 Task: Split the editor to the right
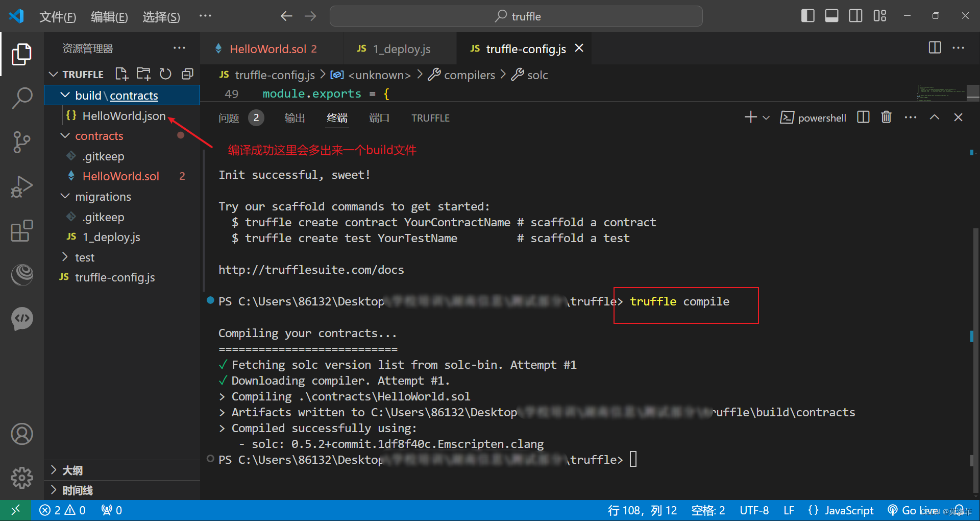(x=935, y=48)
